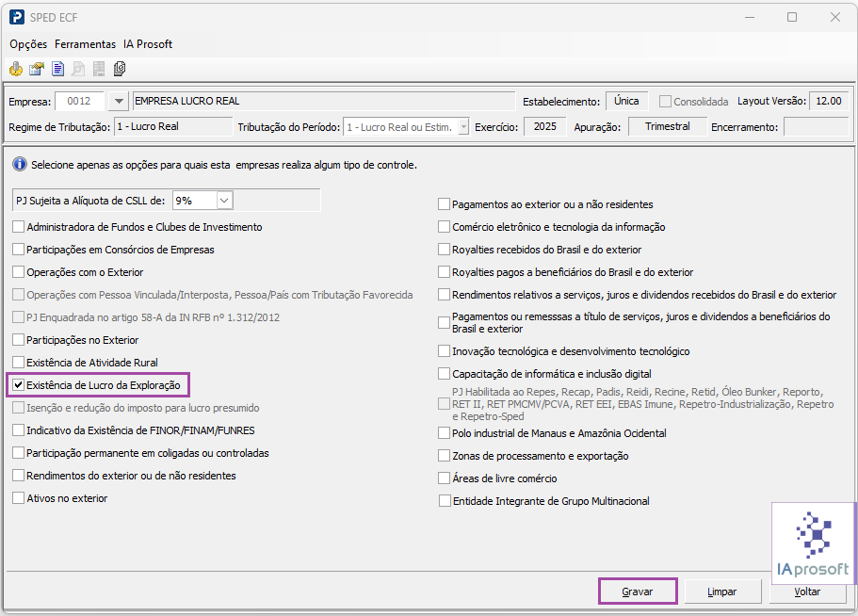858x616 pixels.
Task: Click the Estabelecimento Única field
Action: (626, 101)
